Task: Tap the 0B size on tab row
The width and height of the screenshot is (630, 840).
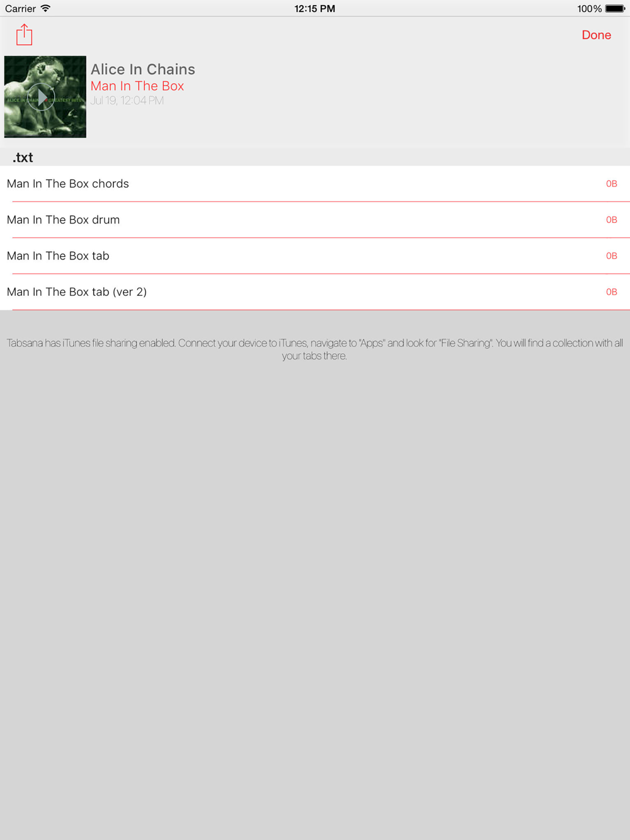Action: 611,256
